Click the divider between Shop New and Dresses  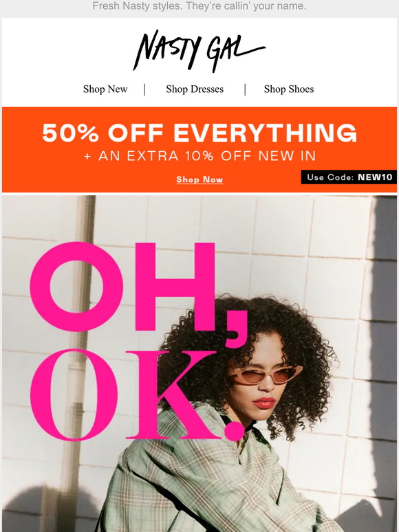pyautogui.click(x=145, y=89)
